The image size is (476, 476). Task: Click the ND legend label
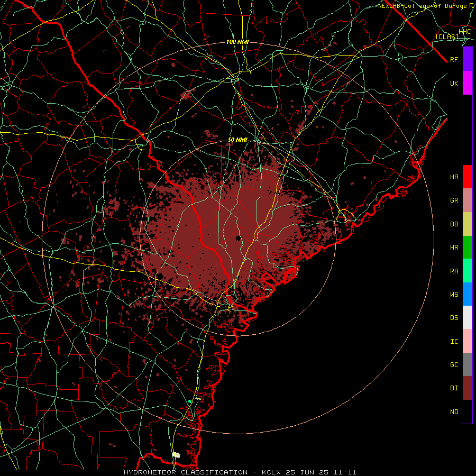coord(454,412)
